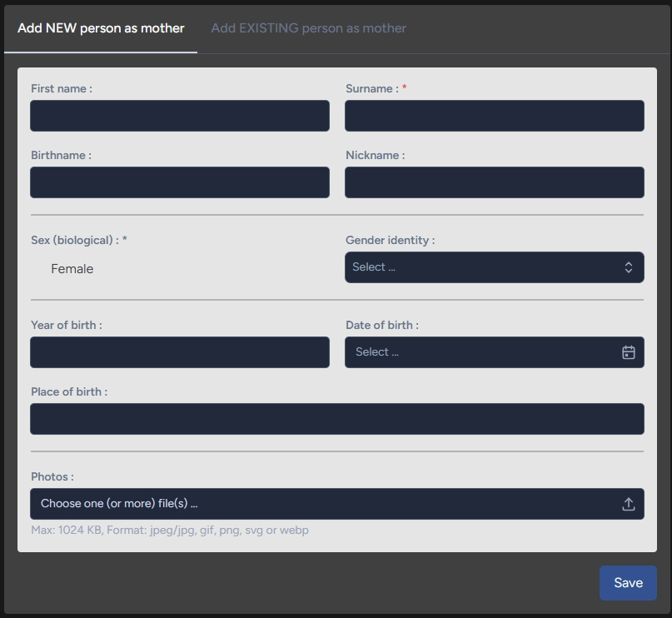Switch to Add EXISTING person as mother tab
Viewport: 672px width, 618px height.
point(308,28)
